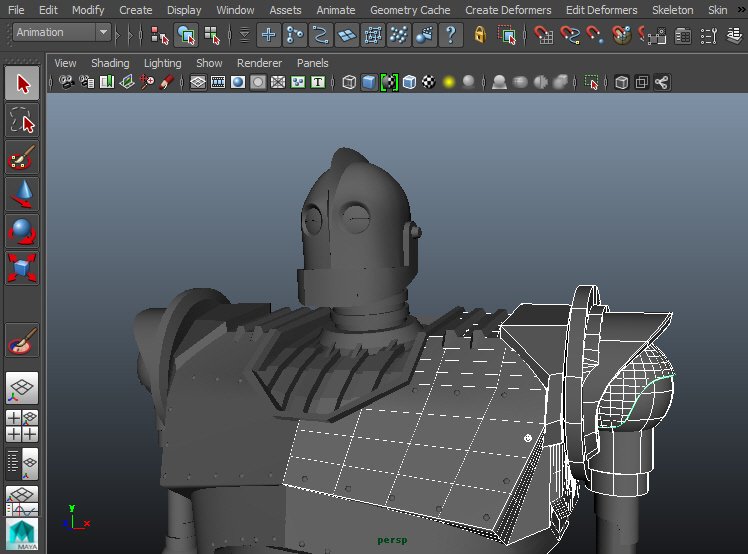Activate the Move tool cone icon
Viewport: 748px width, 554px height.
coord(22,194)
